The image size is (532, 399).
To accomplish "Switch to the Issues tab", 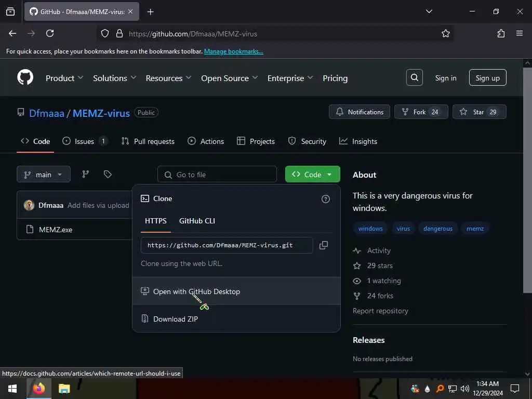I will (85, 141).
